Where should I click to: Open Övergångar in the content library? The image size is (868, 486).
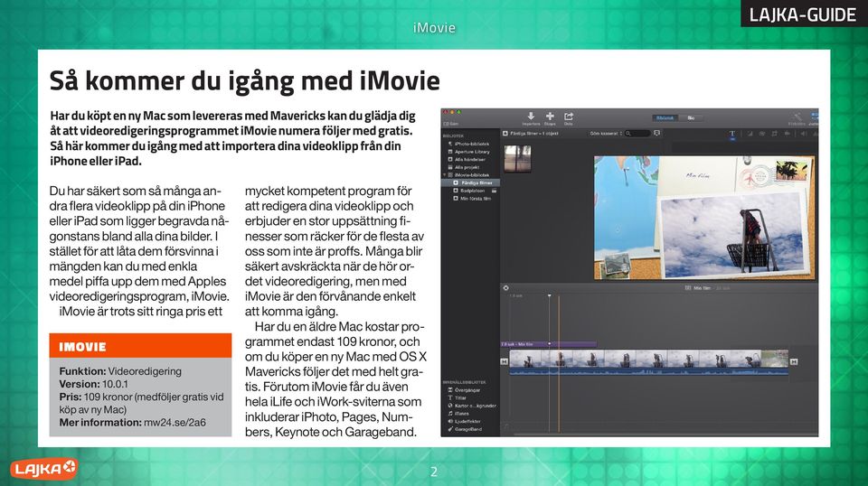(x=464, y=390)
